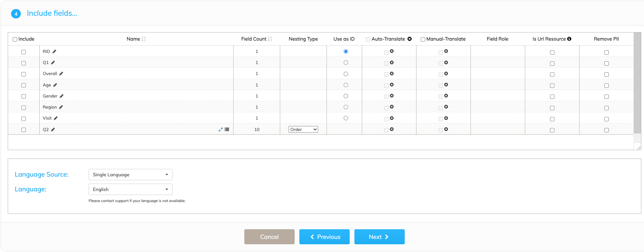Check Is Url Resource for Q2 row

(x=552, y=130)
